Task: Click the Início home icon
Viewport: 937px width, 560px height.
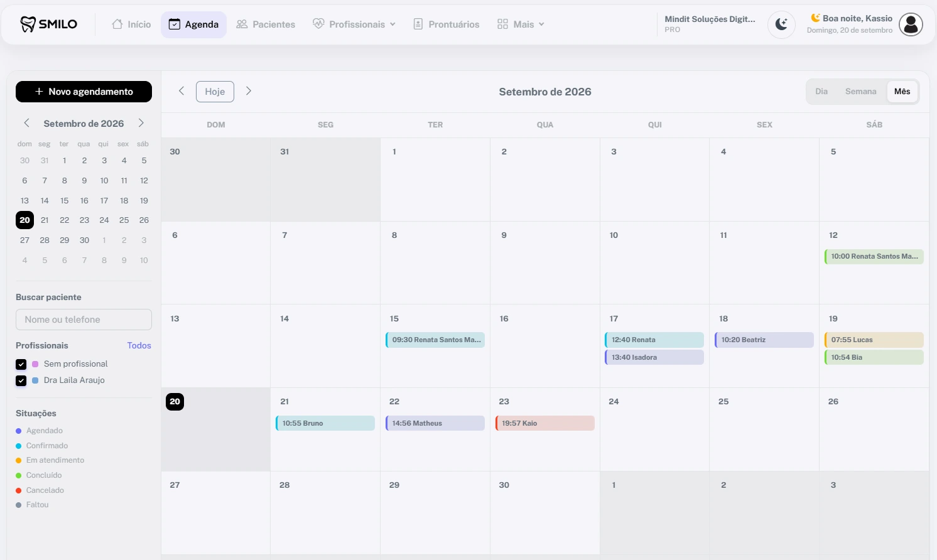Action: (117, 24)
